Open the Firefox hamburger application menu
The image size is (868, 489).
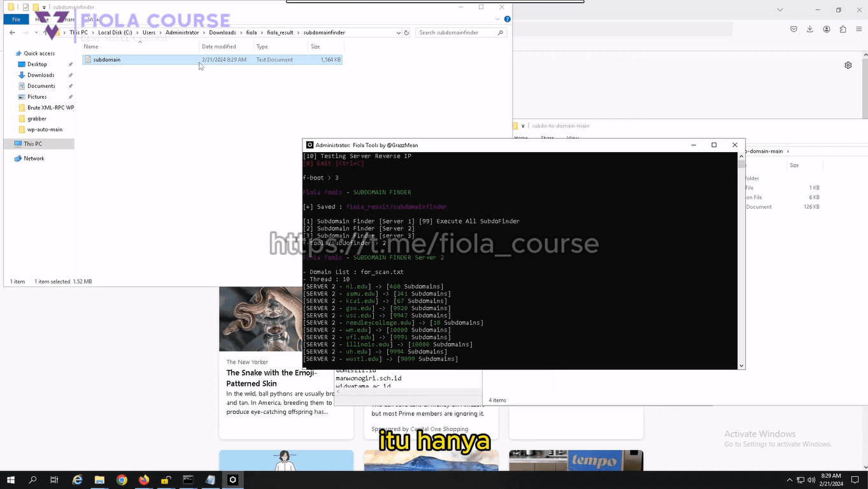(859, 29)
